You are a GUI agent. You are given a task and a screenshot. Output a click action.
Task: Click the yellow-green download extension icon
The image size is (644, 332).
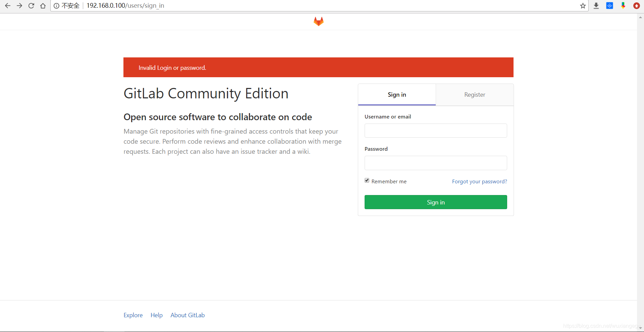pyautogui.click(x=623, y=6)
